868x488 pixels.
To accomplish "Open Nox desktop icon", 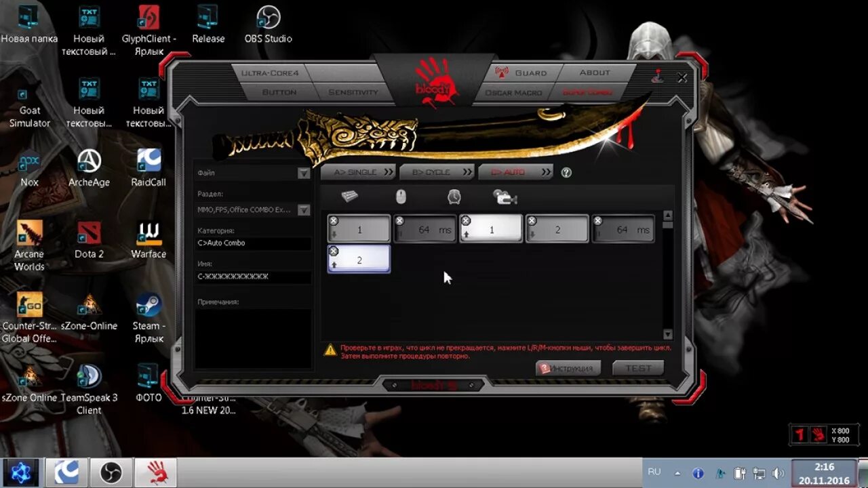I will click(x=29, y=168).
